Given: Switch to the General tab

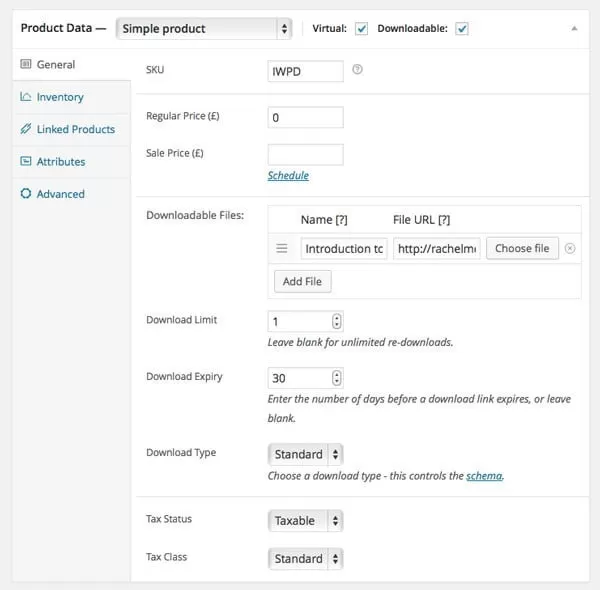Looking at the screenshot, I should tap(72, 64).
